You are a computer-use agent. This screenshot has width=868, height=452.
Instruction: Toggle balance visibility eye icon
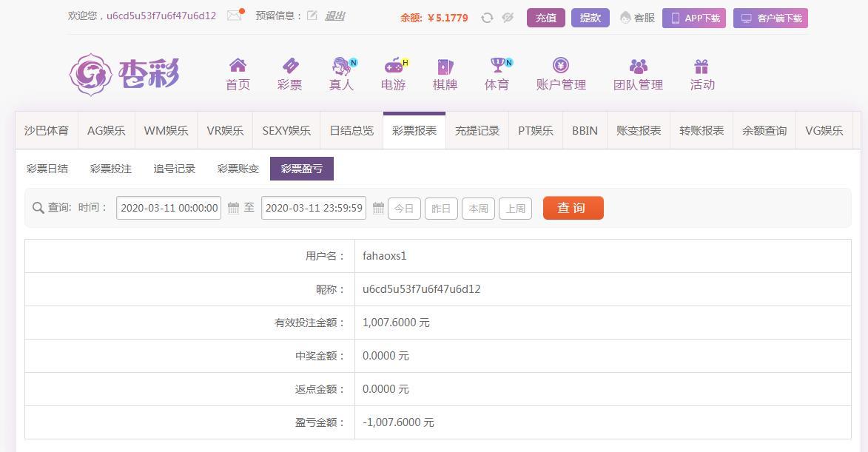coord(508,18)
